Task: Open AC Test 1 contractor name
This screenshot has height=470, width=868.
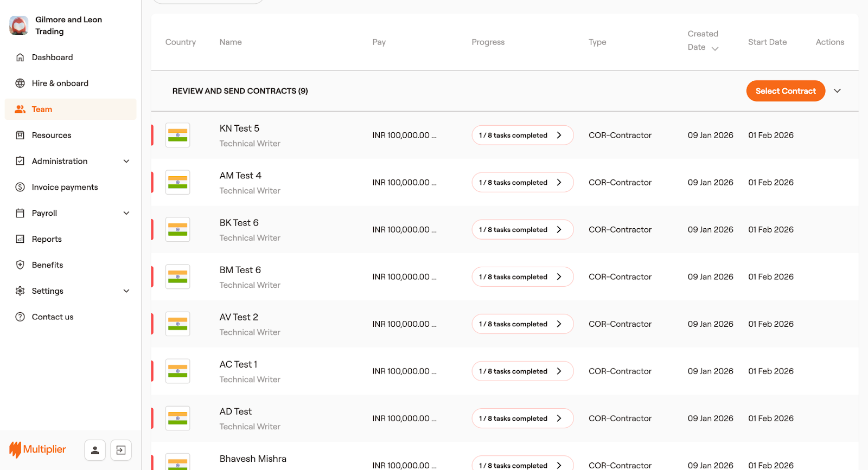Action: (238, 364)
